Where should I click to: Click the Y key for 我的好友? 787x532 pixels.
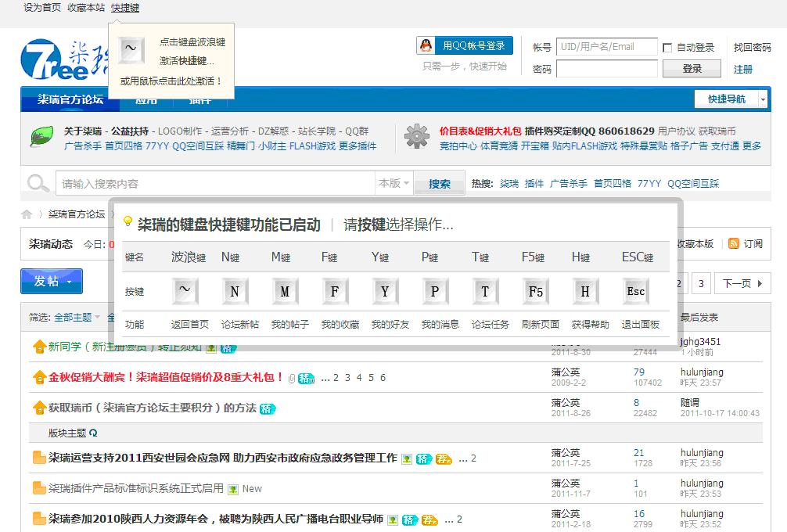[385, 291]
